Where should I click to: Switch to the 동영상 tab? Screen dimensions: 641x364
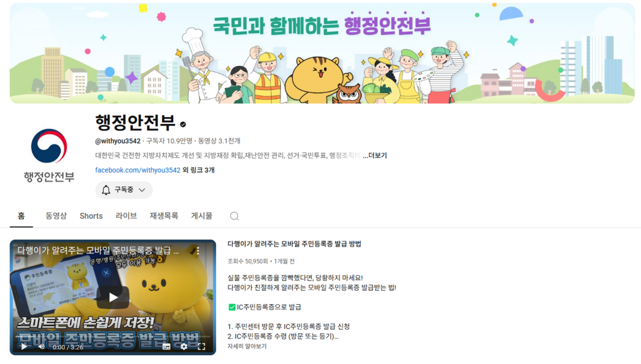[56, 216]
